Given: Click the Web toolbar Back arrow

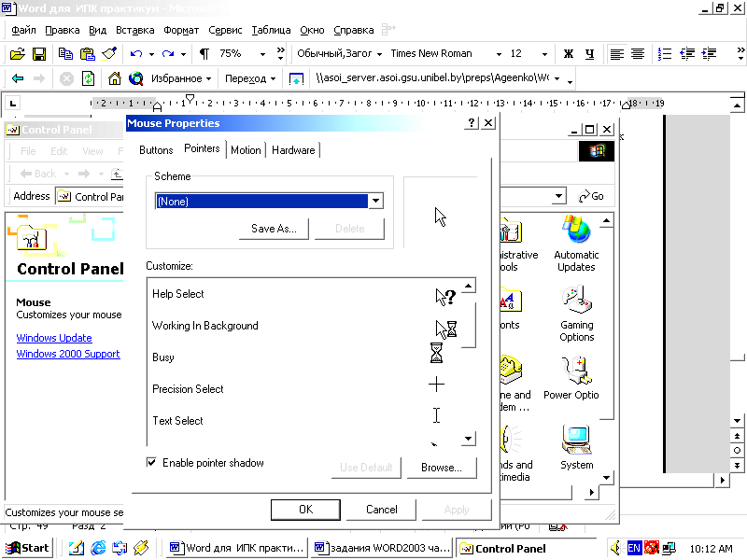Looking at the screenshot, I should (x=18, y=78).
